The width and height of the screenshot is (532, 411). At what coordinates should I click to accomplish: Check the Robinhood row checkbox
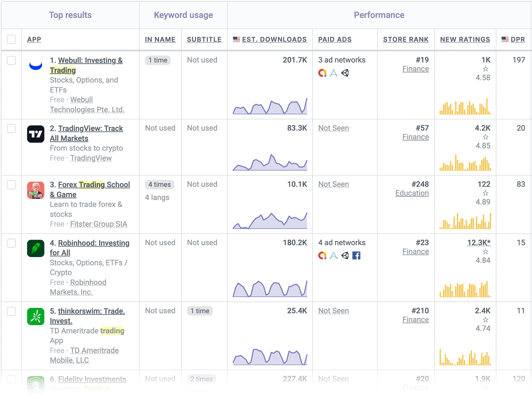coord(12,243)
